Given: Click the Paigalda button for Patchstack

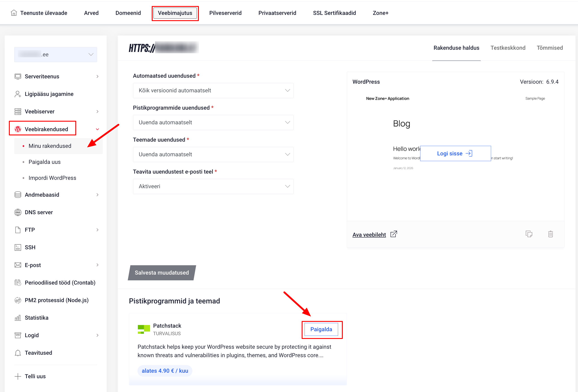Looking at the screenshot, I should pos(321,329).
